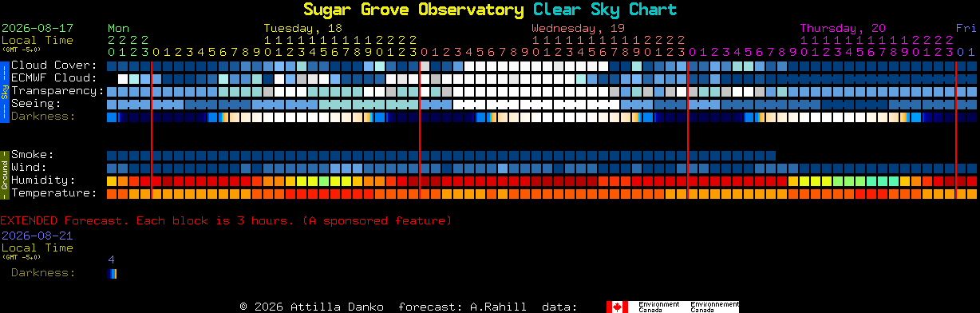
Task: Select the Wind row label
Action: click(x=29, y=167)
